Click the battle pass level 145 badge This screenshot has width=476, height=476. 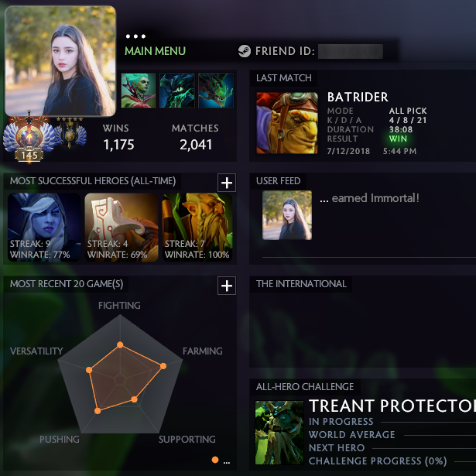pos(29,137)
